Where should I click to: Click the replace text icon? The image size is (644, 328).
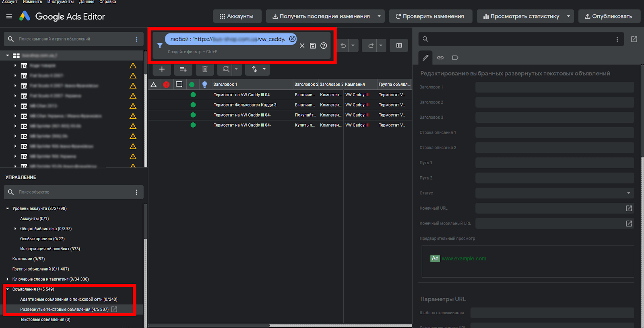(226, 69)
